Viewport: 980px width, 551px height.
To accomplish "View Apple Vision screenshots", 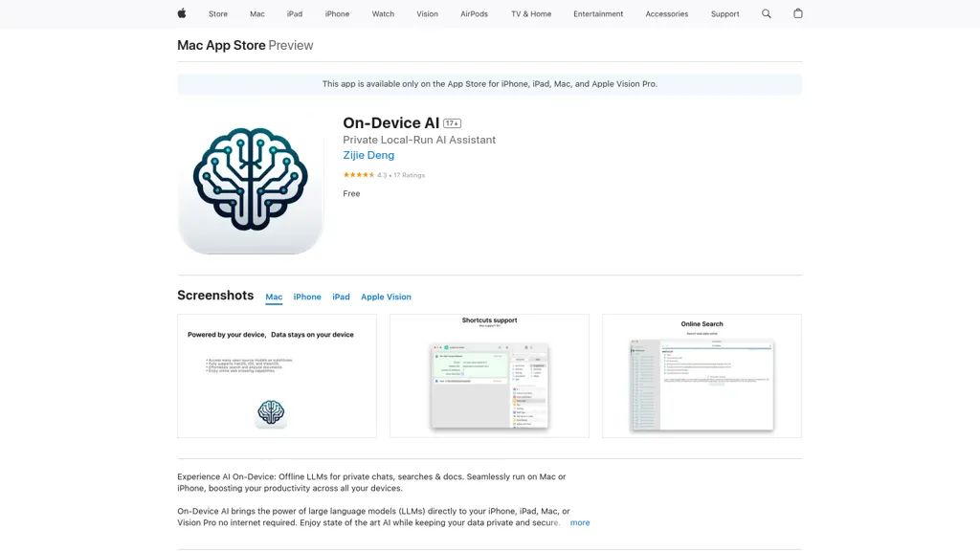I will tap(386, 297).
